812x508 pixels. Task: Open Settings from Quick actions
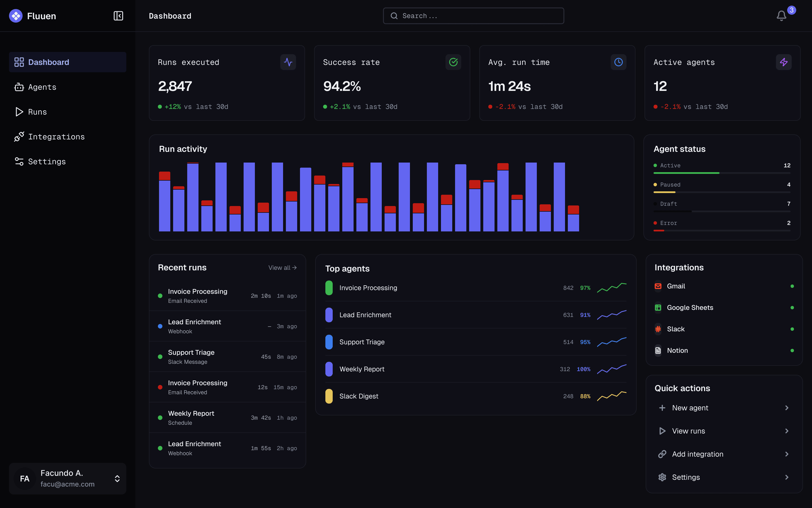724,478
